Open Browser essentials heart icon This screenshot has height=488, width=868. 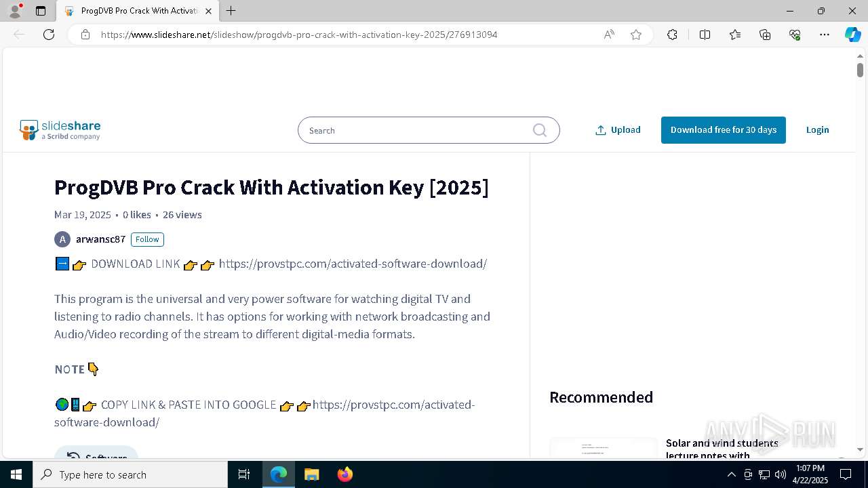[x=795, y=35]
